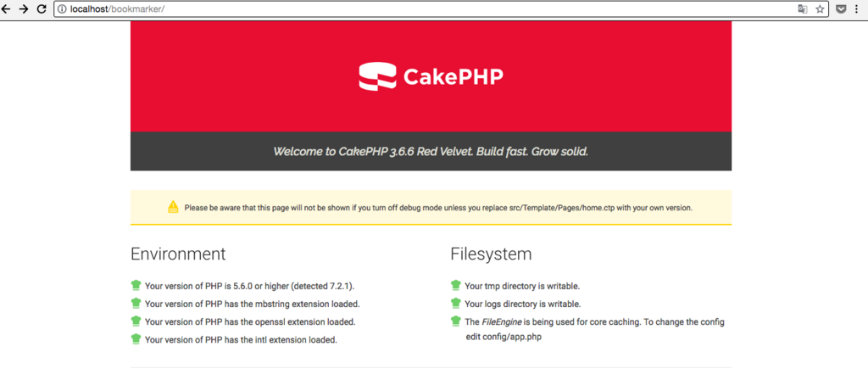The width and height of the screenshot is (868, 380).
Task: Click chef hat icon beside mbstring extension line
Action: click(x=136, y=303)
